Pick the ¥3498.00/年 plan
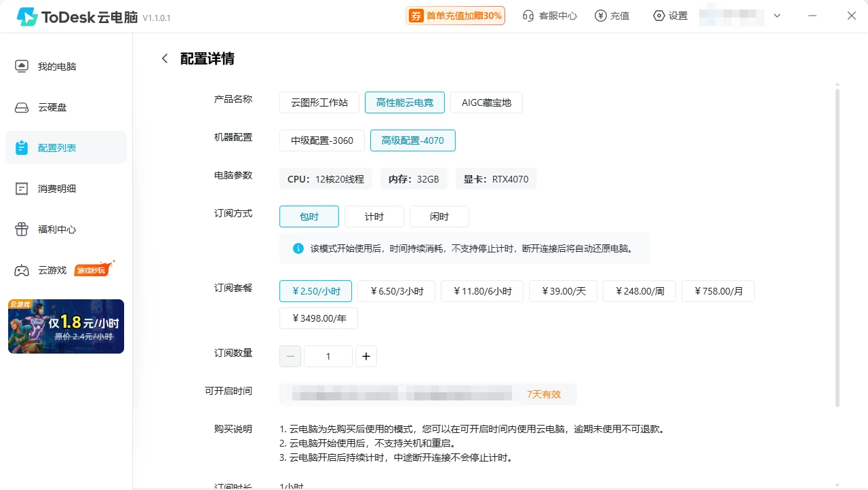 pyautogui.click(x=319, y=318)
